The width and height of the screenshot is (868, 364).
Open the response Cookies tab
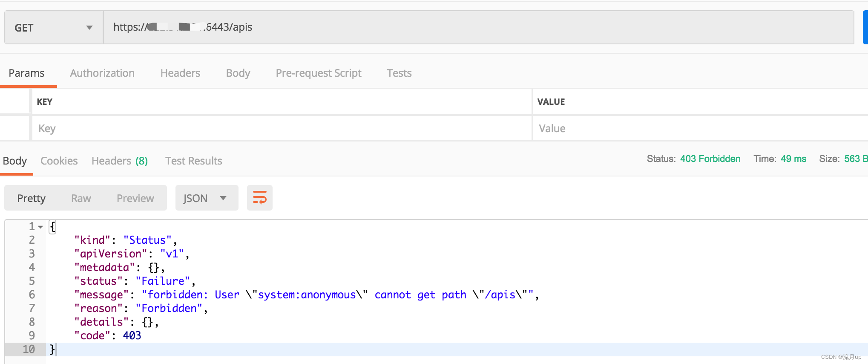pos(59,161)
